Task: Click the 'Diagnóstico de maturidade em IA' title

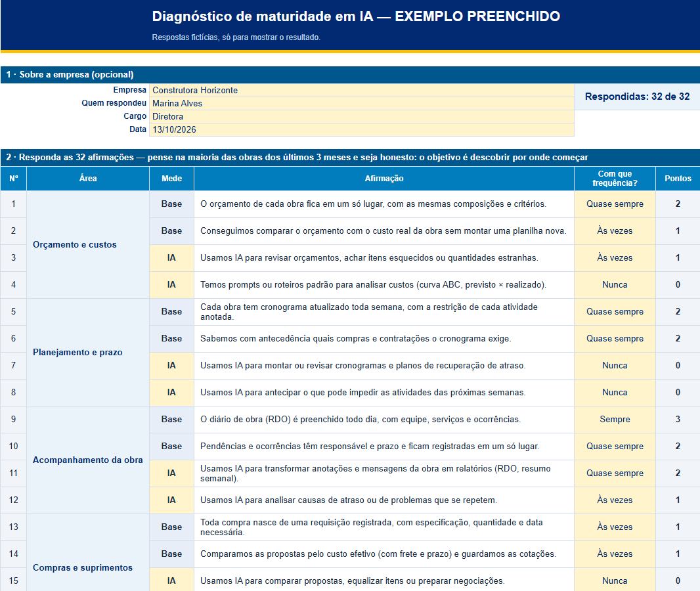Action: (x=356, y=16)
